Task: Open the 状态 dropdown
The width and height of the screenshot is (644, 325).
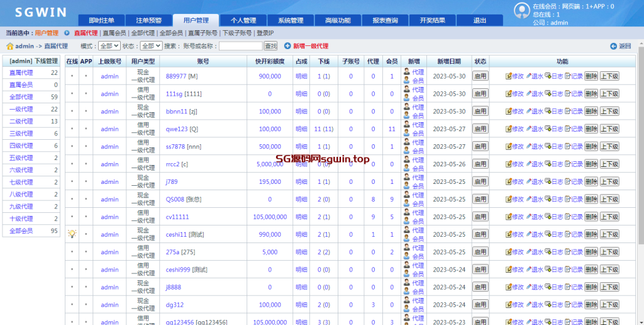Action: tap(151, 46)
